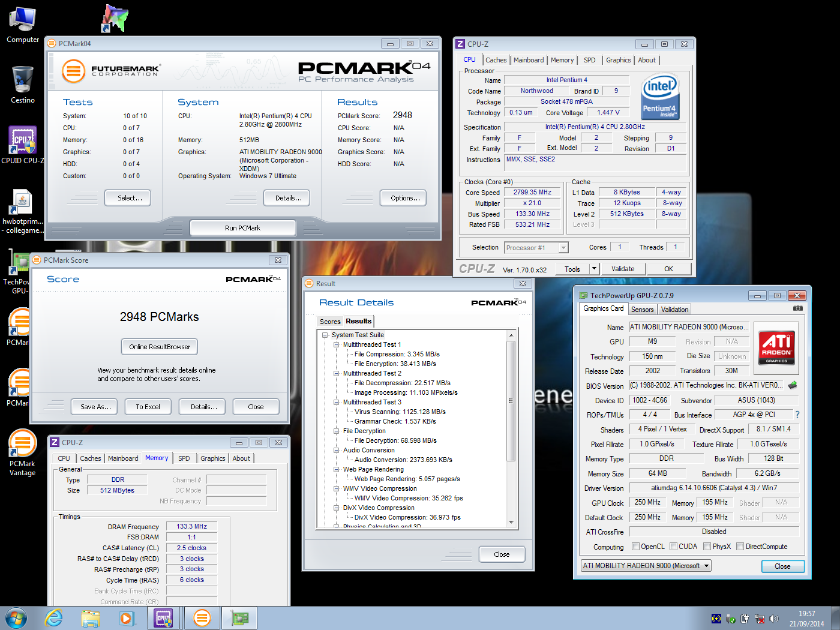Select the 'File Compression: 3.345 MB/s' result row
The width and height of the screenshot is (840, 630).
[397, 355]
